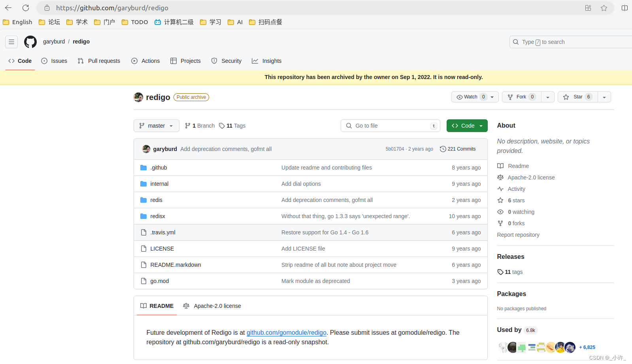The image size is (632, 364).
Task: Open garyburd owner link in breadcrumb
Action: [x=54, y=41]
